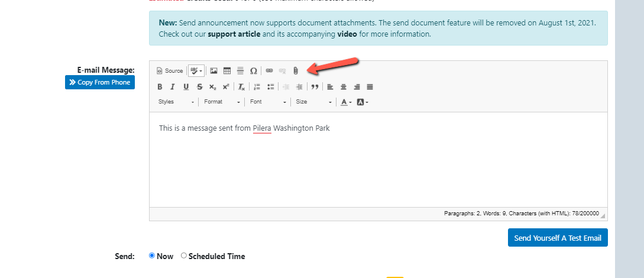This screenshot has width=644, height=278.
Task: Toggle bold formatting
Action: 160,86
